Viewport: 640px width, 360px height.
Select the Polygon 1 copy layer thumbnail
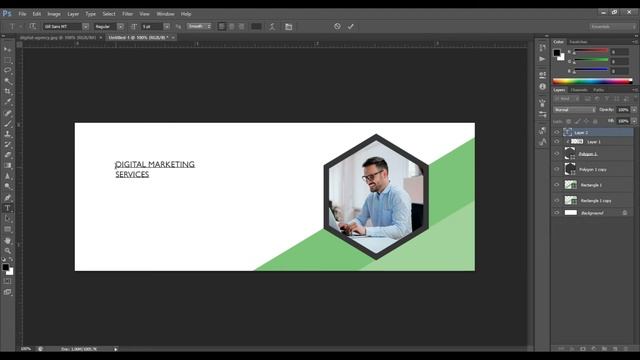[x=570, y=169]
